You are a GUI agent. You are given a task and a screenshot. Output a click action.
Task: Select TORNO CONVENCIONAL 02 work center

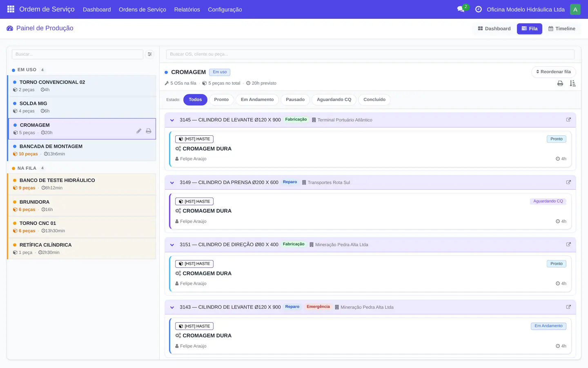tap(82, 86)
